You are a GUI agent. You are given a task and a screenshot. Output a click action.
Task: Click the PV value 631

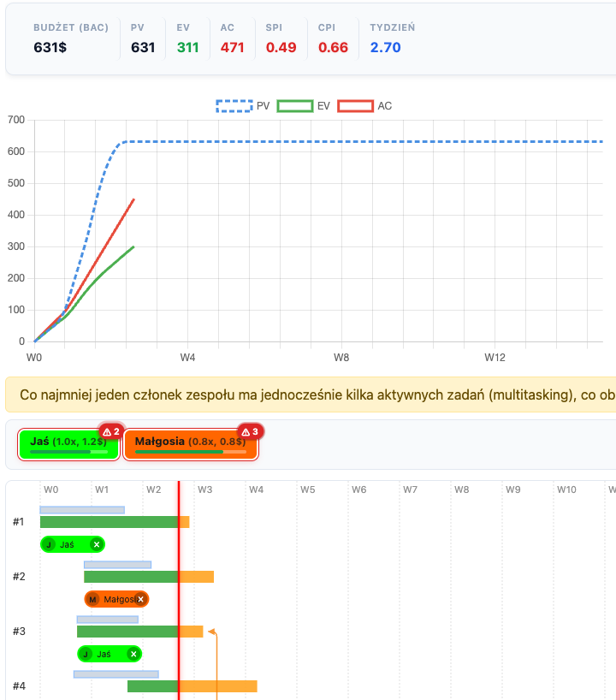pos(143,47)
